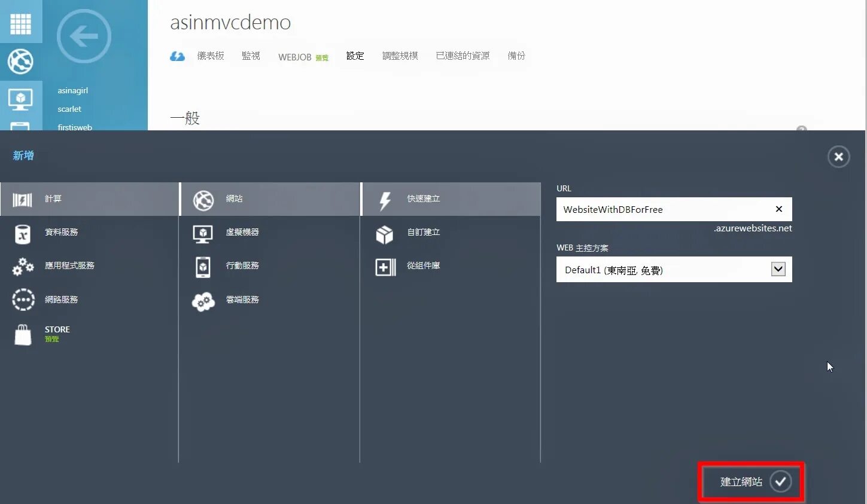Switch to the 設定 tab
The image size is (867, 504).
(x=355, y=56)
